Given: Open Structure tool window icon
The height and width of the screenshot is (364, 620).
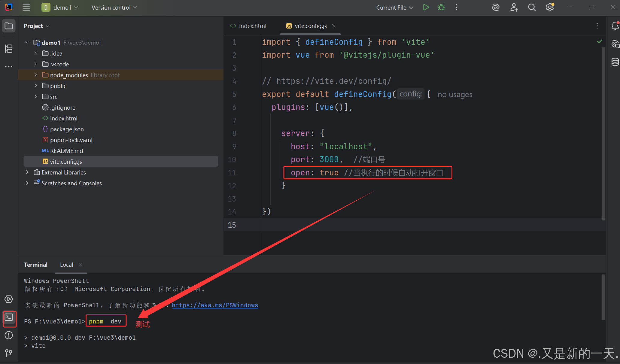Looking at the screenshot, I should (x=9, y=49).
